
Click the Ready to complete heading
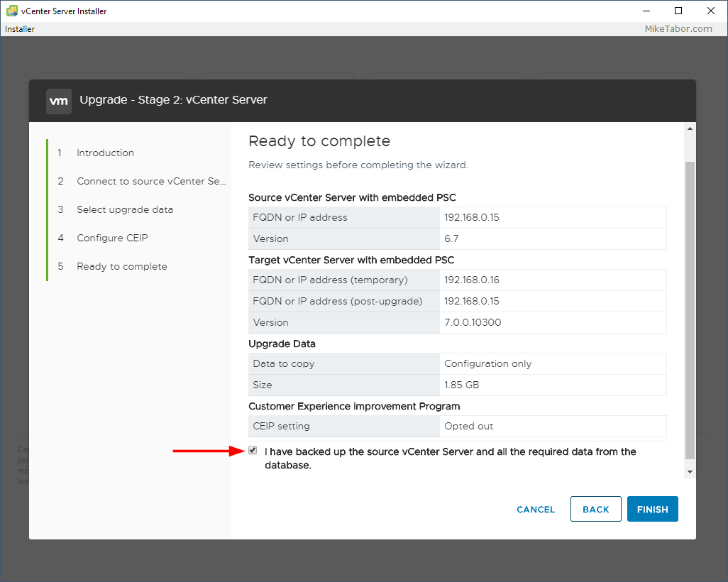tap(319, 141)
